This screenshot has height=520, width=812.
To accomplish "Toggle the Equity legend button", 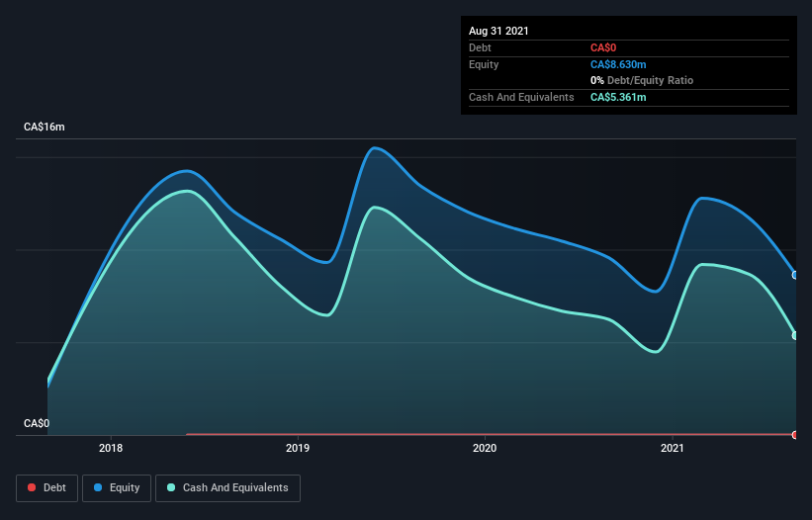I will click(117, 488).
